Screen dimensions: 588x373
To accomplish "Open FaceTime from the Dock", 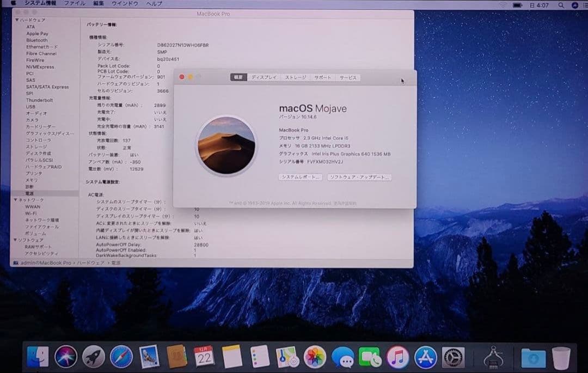I will click(370, 357).
